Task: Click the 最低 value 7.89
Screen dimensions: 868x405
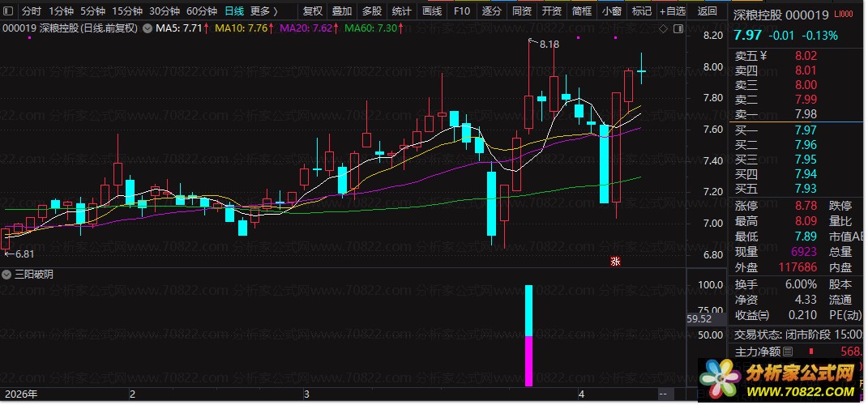Action: (x=806, y=237)
